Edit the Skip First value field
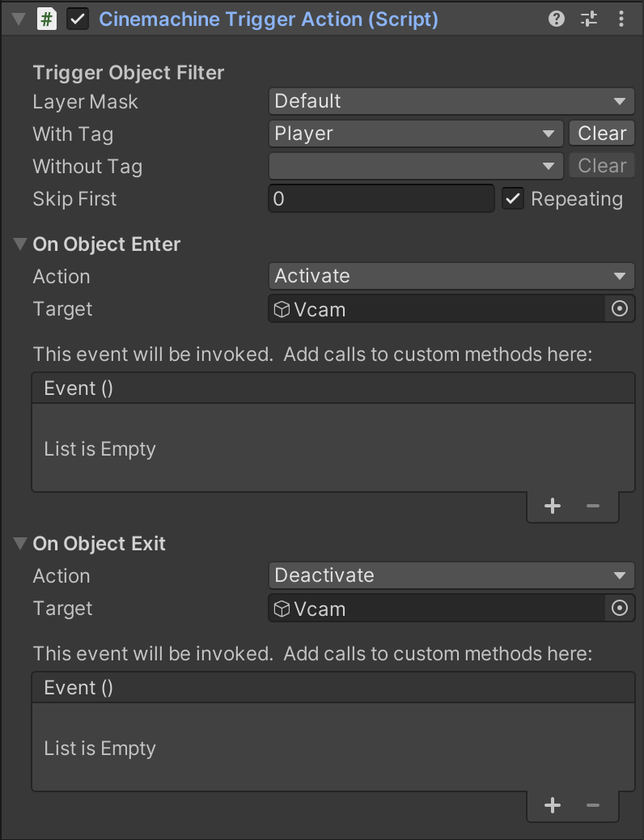This screenshot has width=644, height=840. point(380,198)
